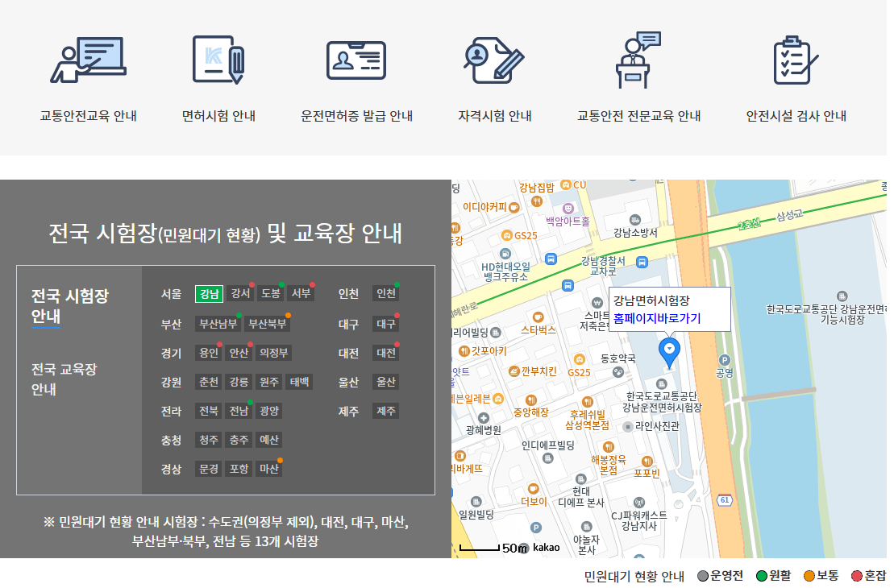Screen dimensions: 894x588
Task: Click the kakao logo on the map
Action: click(x=546, y=548)
